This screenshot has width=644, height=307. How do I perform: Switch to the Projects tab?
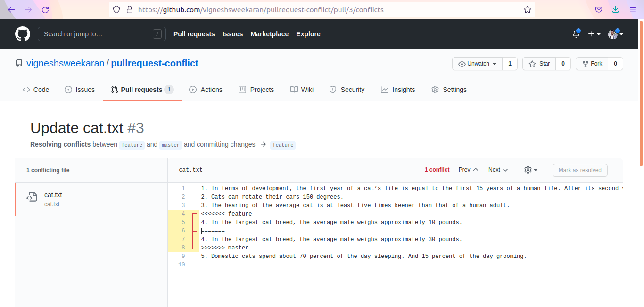coord(256,90)
